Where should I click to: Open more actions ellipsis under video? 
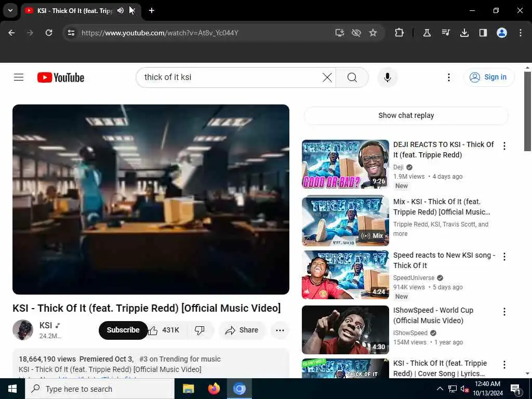280,330
